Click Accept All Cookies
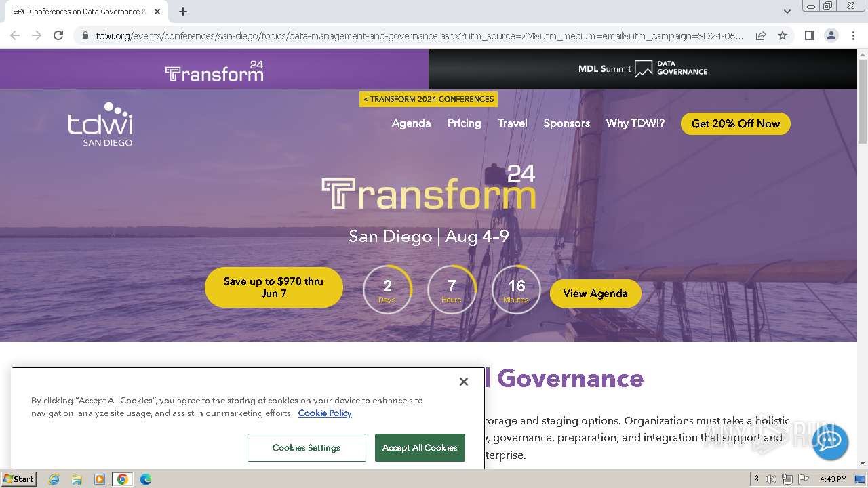The width and height of the screenshot is (868, 488). tap(420, 448)
